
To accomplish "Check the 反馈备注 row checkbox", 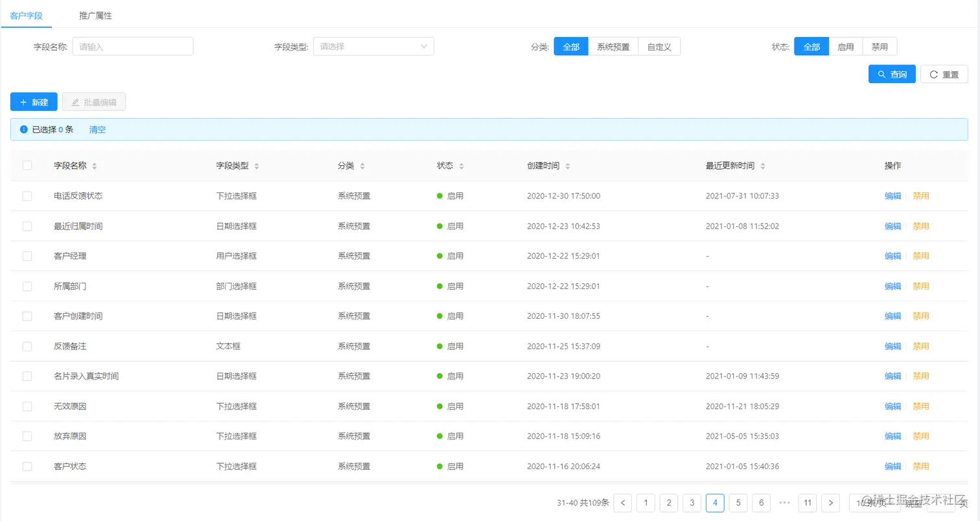I will (x=27, y=346).
